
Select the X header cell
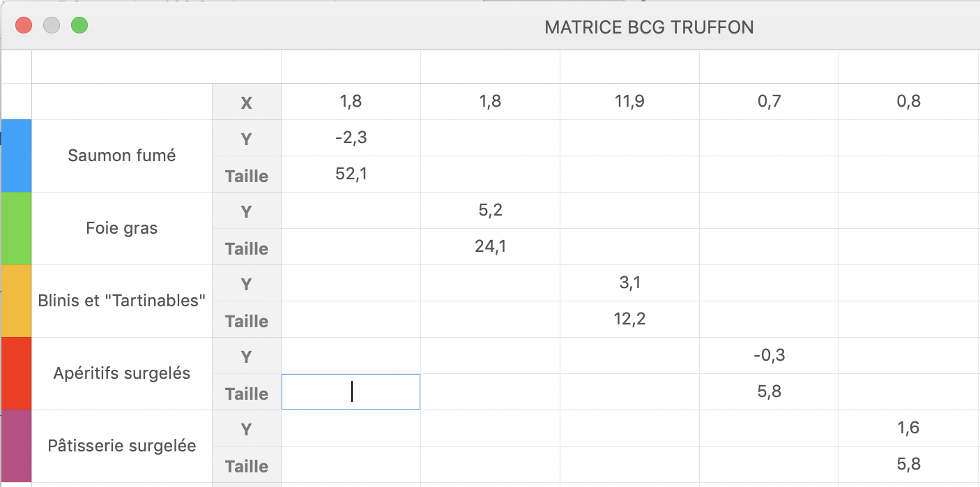pos(247,103)
